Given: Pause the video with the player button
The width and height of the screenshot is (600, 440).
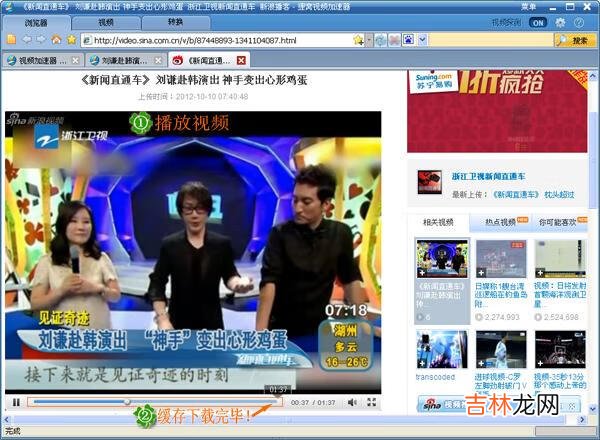Looking at the screenshot, I should point(17,402).
